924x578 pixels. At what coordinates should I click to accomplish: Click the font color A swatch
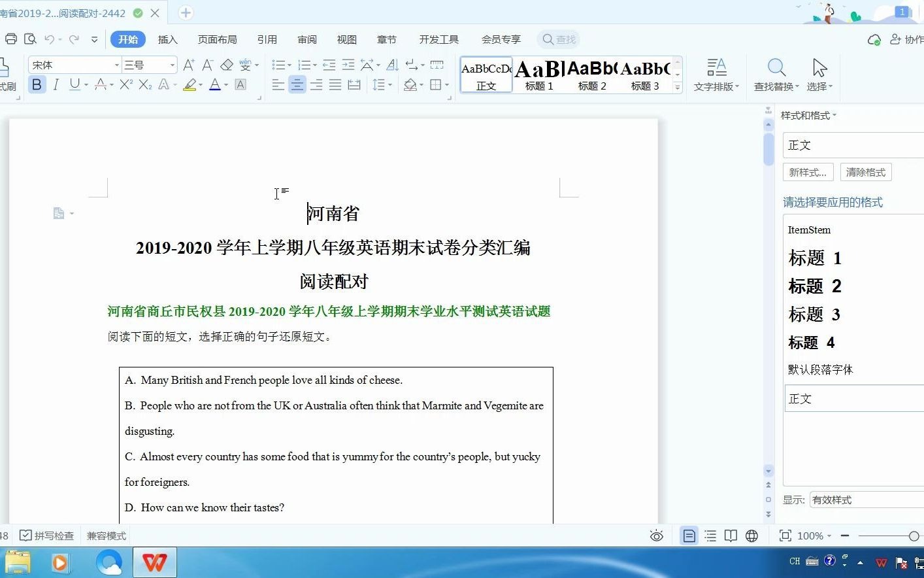(x=215, y=84)
